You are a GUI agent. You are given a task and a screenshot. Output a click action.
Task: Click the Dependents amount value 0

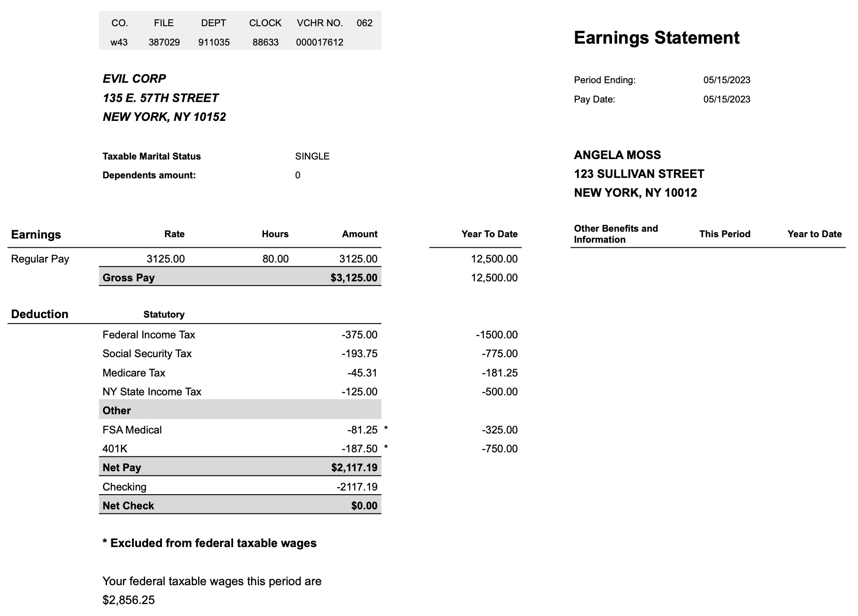tap(297, 175)
